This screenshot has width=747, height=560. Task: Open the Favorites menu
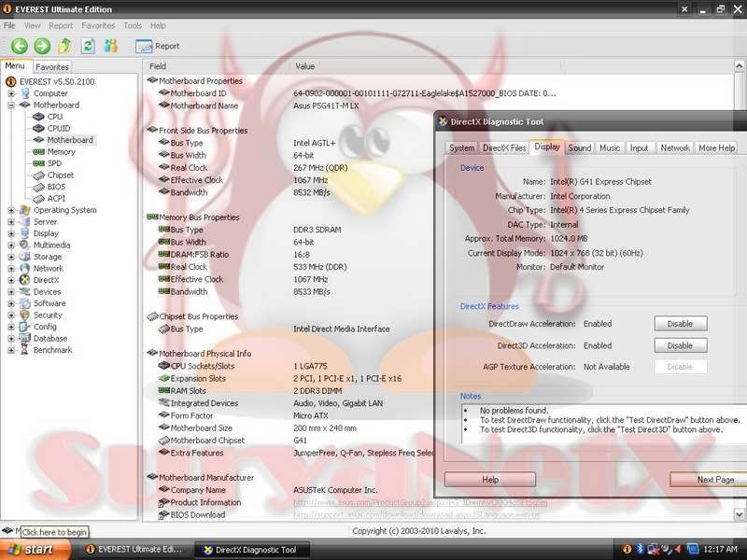click(98, 26)
